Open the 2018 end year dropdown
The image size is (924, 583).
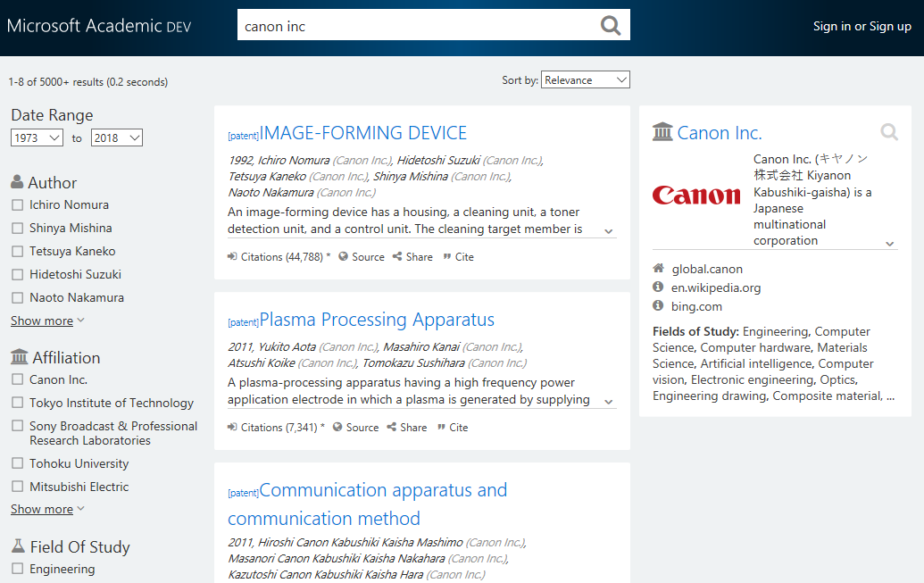pos(116,137)
